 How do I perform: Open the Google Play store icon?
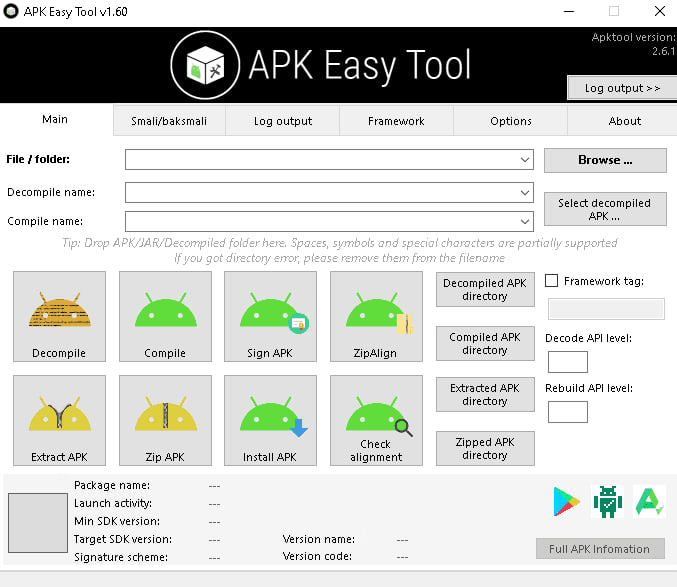coord(566,502)
